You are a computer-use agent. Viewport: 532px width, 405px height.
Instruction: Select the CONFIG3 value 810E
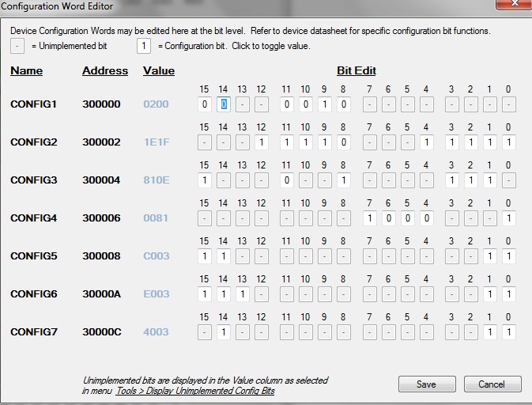pyautogui.click(x=156, y=180)
